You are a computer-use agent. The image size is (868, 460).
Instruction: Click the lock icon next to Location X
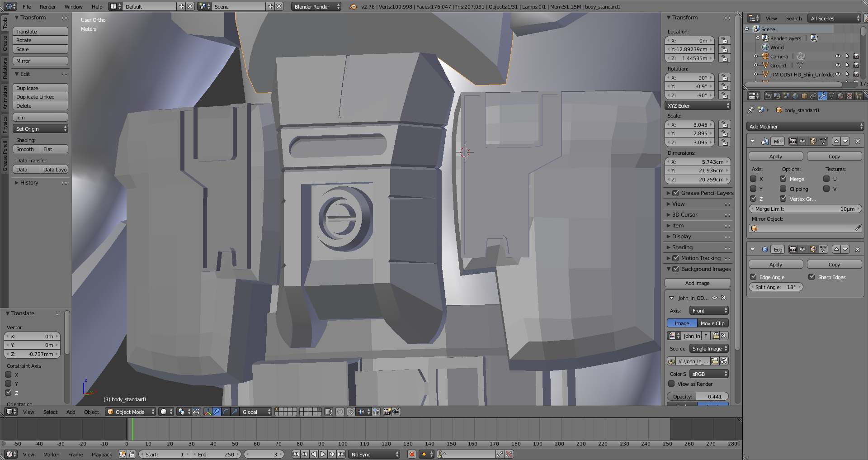(724, 40)
